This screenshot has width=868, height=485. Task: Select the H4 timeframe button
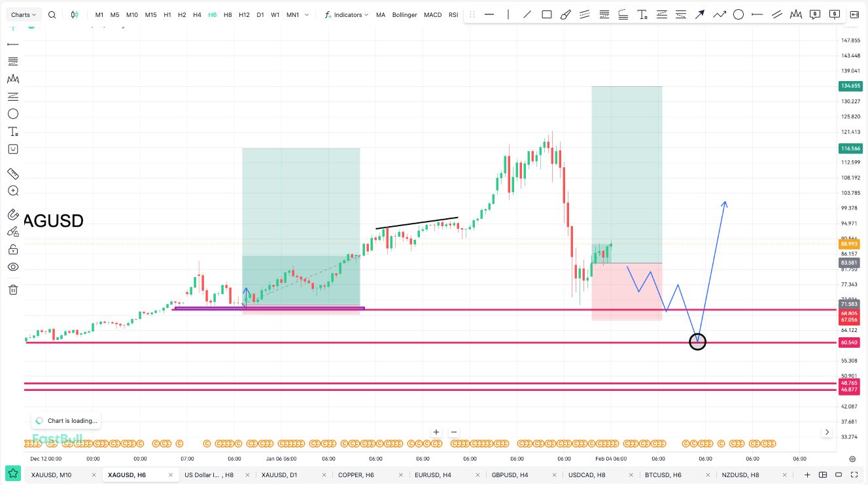click(197, 14)
